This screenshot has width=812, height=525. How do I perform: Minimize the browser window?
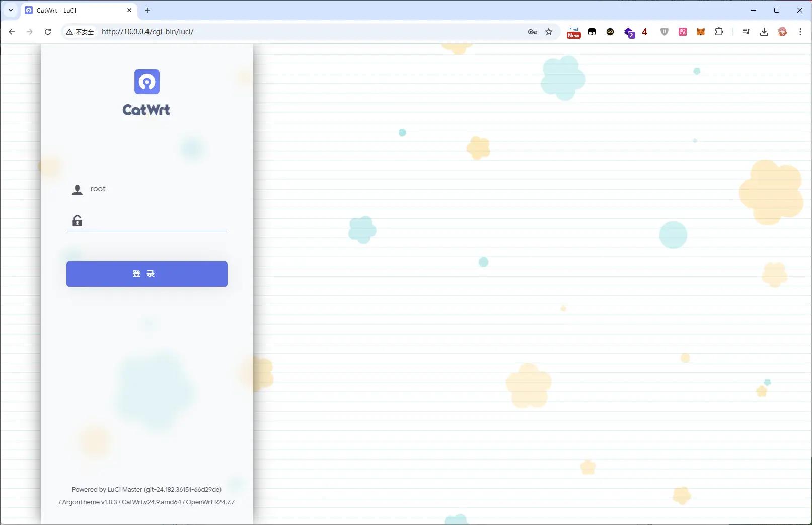[x=754, y=10]
